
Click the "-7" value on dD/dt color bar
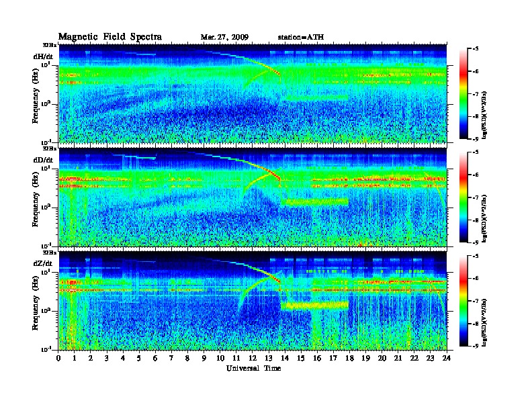point(475,197)
